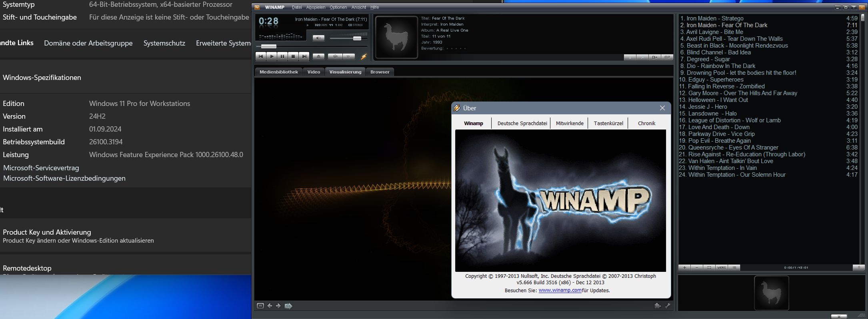
Task: Select 'Helloween - I Want Out' track
Action: [x=768, y=100]
